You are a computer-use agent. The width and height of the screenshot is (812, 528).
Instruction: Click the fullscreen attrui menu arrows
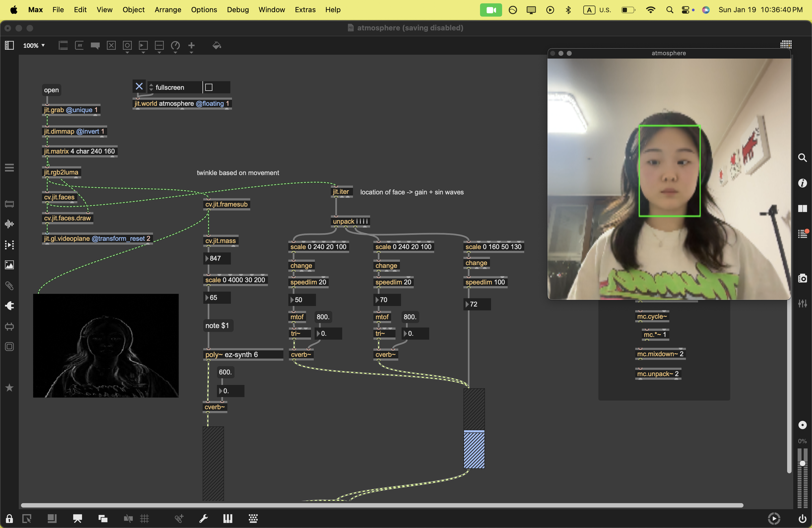(x=151, y=87)
